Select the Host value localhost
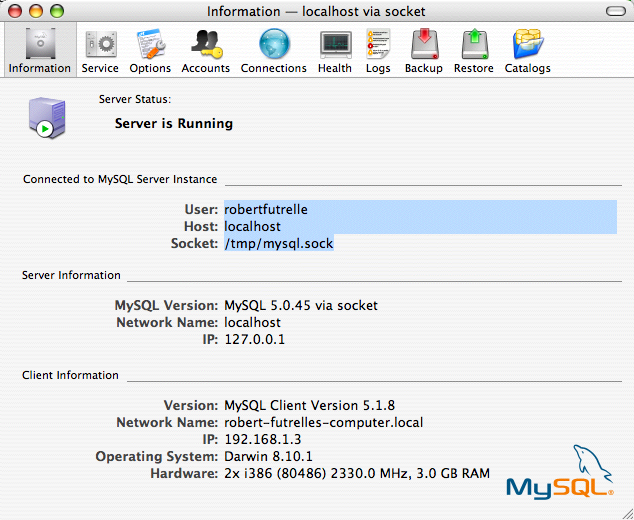The image size is (634, 520). click(x=252, y=226)
